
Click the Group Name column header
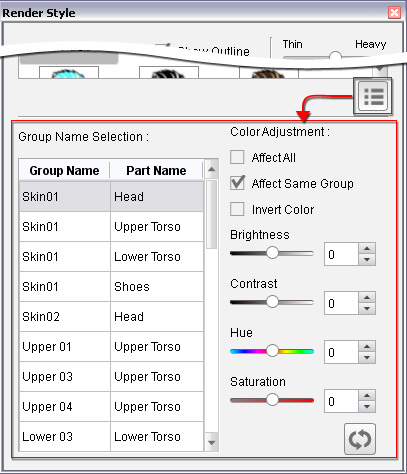[64, 170]
